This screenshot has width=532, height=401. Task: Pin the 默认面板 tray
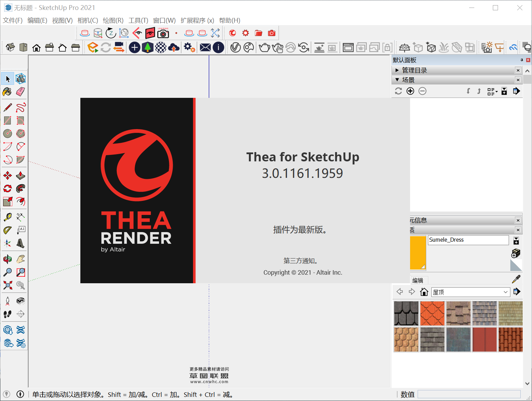coord(522,60)
